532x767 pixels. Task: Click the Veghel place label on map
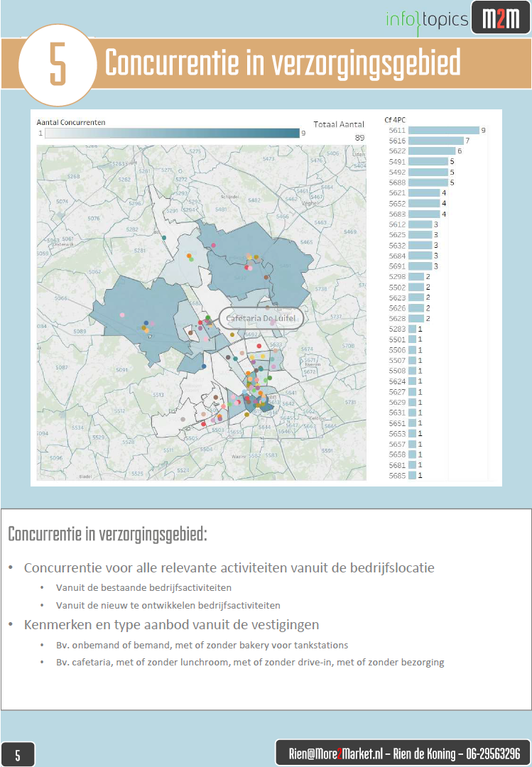[310, 203]
